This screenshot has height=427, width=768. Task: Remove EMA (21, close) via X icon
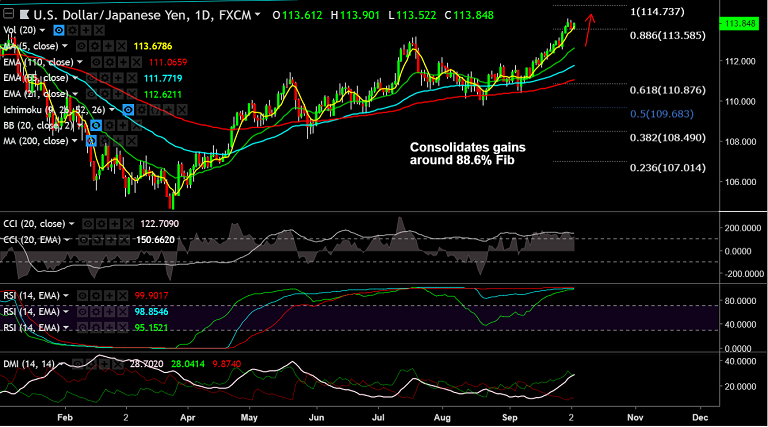132,94
